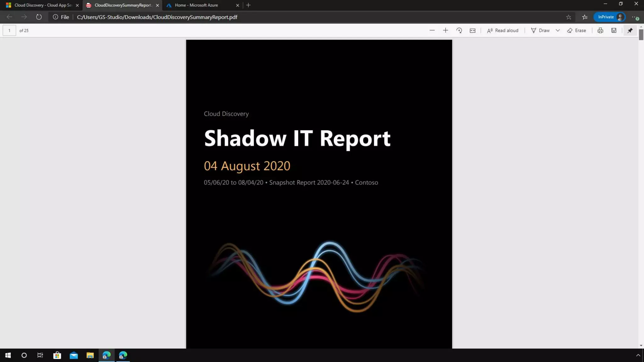Viewport: 644px width, 362px height.
Task: Zoom out the PDF with the minus icon
Action: 432,30
